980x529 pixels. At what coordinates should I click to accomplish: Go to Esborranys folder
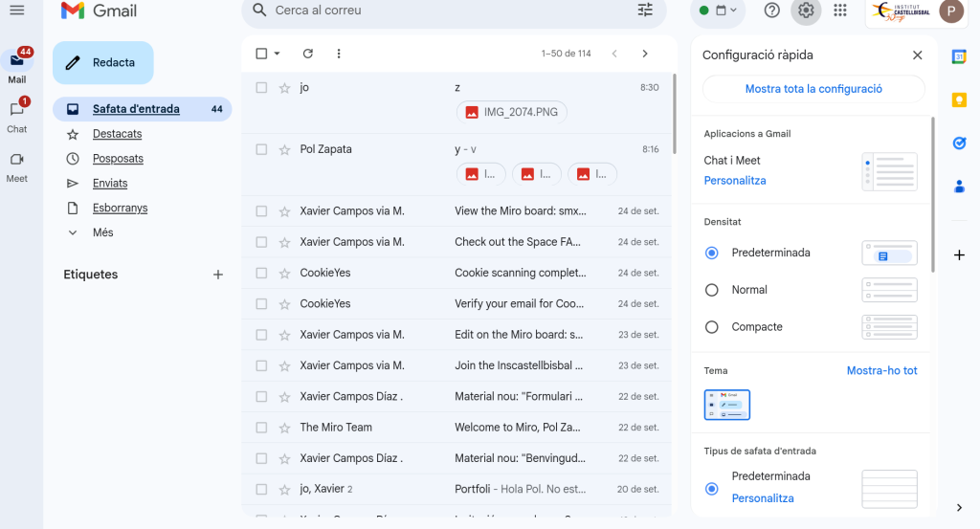pos(120,208)
